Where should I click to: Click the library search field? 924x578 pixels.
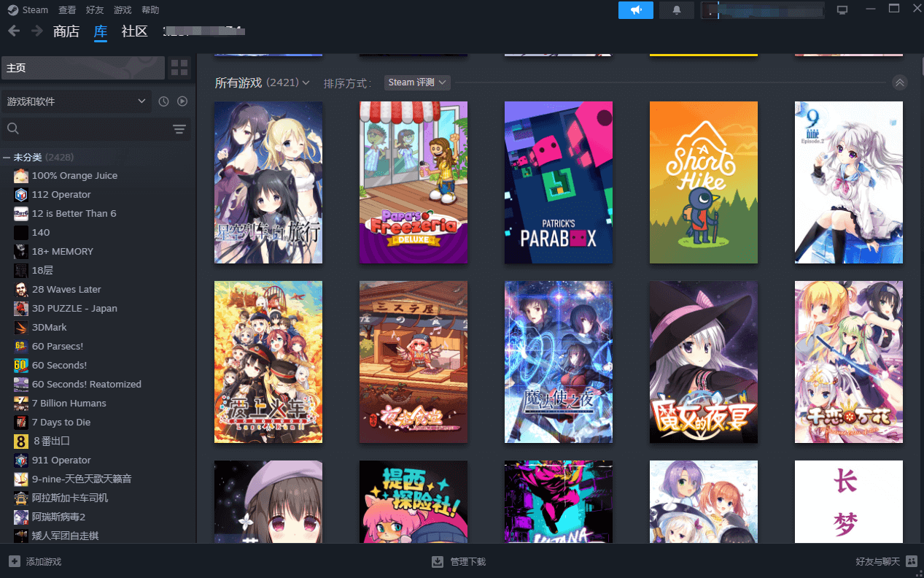[x=88, y=129]
